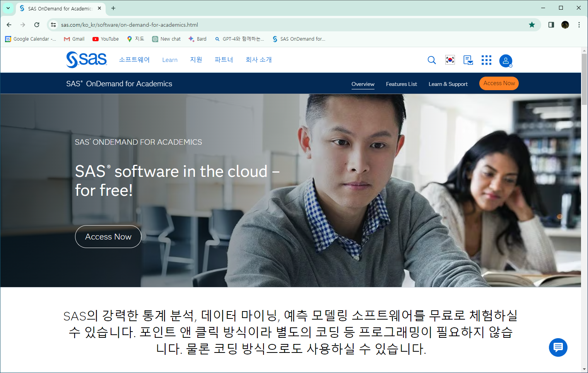
Task: Click site info icon left of URL
Action: (x=53, y=25)
